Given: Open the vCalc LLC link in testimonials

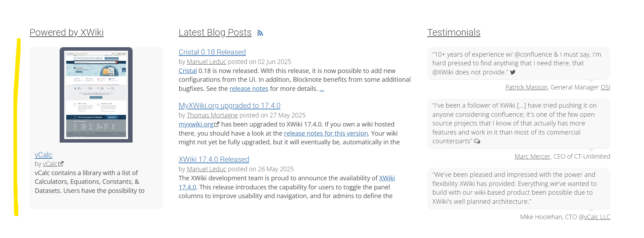Looking at the screenshot, I should [597, 217].
